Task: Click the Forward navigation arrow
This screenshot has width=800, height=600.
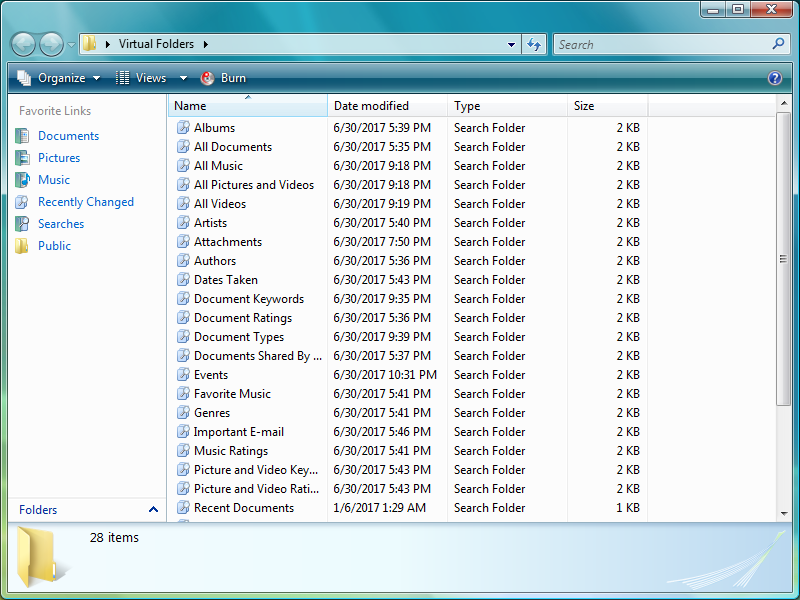Action: tap(52, 44)
